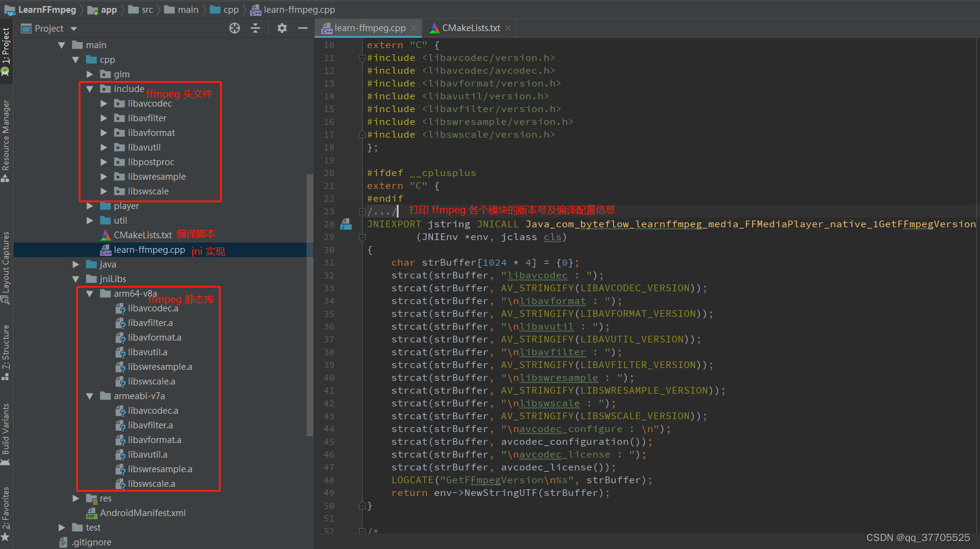Expand the libavcodec header folder
Screen dimensions: 980x549
coord(104,104)
